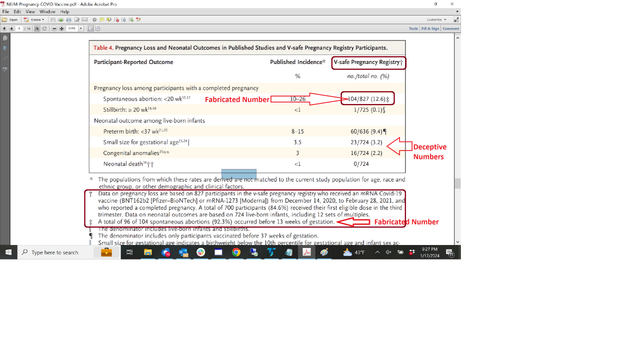Click the sign document pen icon
This screenshot has width=640, height=360.
(x=139, y=20)
